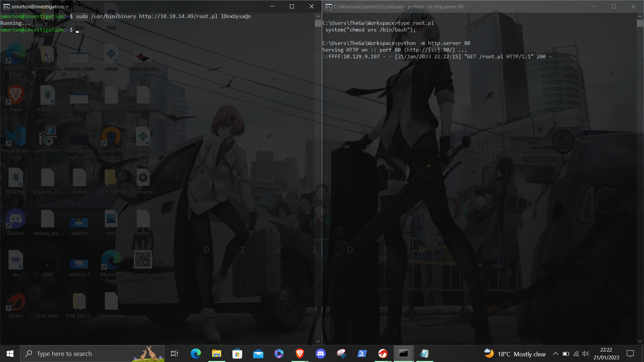644x362 pixels.
Task: Open Microsoft Edge from the taskbar
Action: pos(196,354)
